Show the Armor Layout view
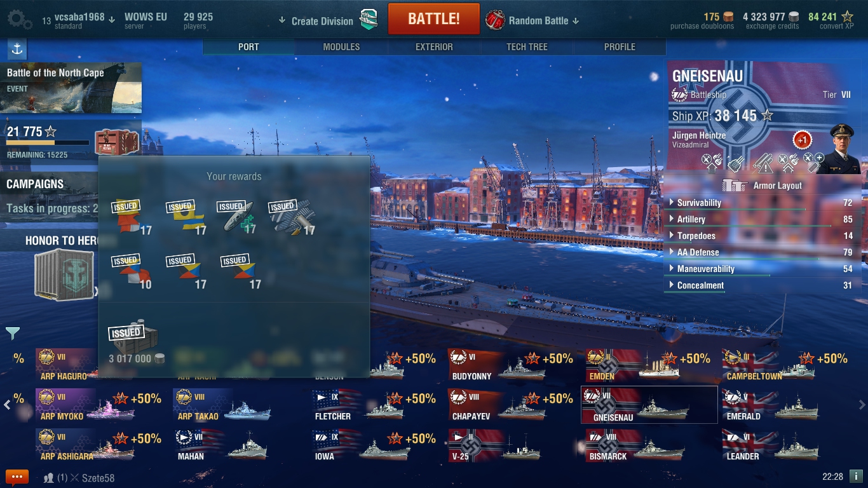 pyautogui.click(x=762, y=186)
